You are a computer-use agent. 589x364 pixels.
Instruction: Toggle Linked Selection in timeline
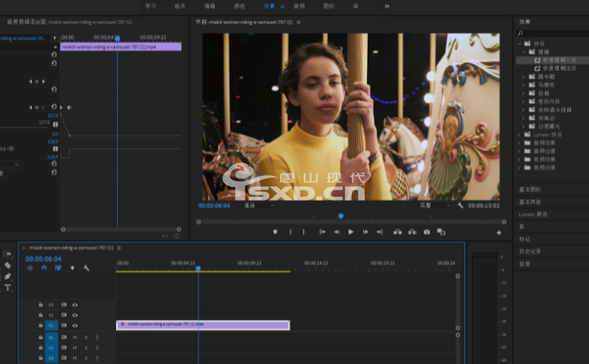coord(58,268)
